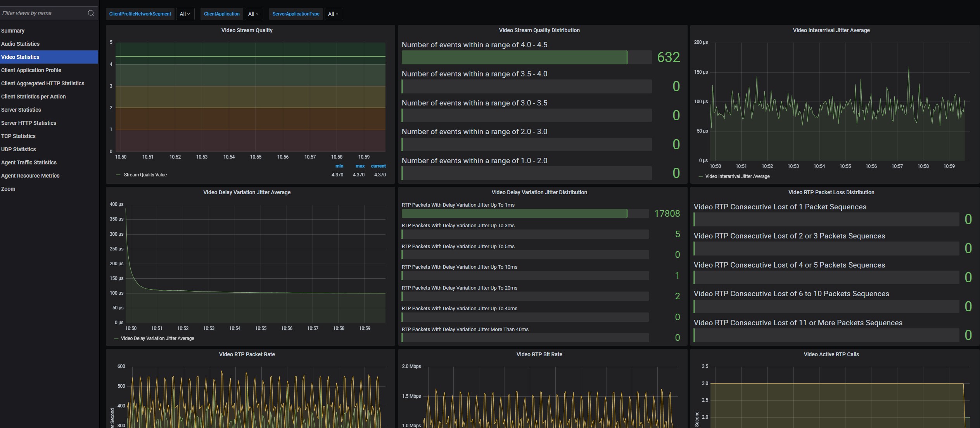Toggle Video Delay Variation Jitter Average legend
980x428 pixels.
[157, 338]
